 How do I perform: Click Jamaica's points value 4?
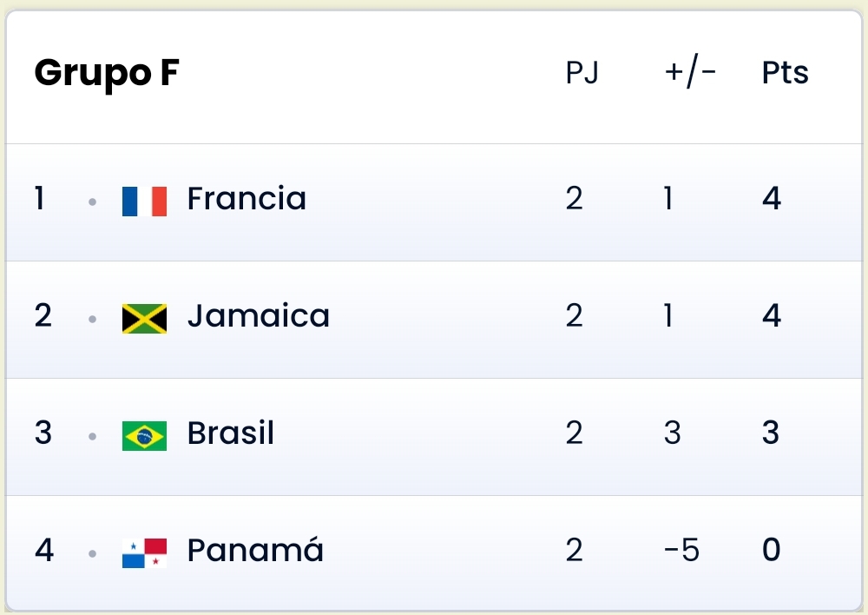(x=772, y=316)
